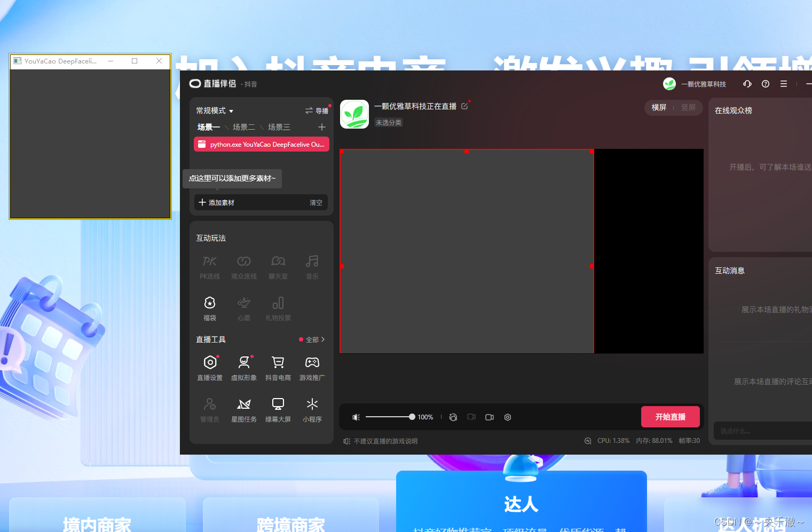Open 直播设置 live settings
The height and width of the screenshot is (532, 812).
(x=210, y=368)
